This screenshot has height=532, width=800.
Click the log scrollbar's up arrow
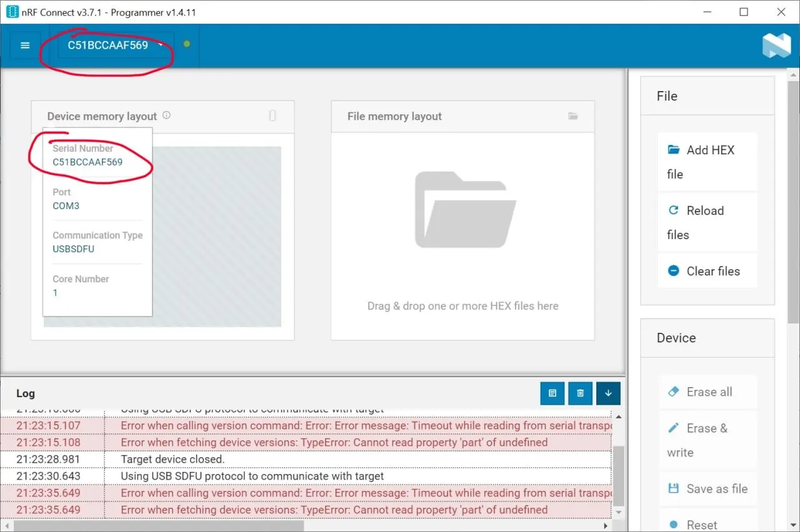618,416
